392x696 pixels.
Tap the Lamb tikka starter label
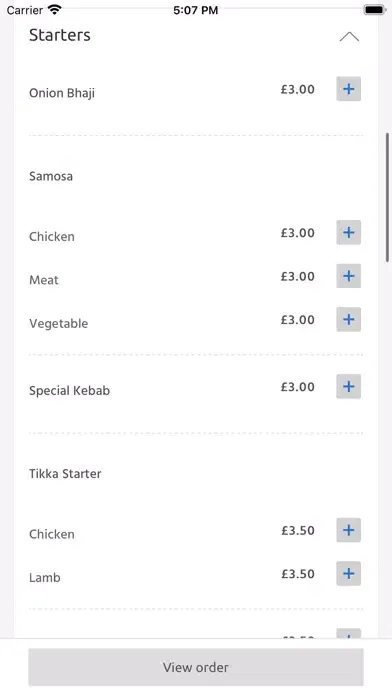[44, 577]
